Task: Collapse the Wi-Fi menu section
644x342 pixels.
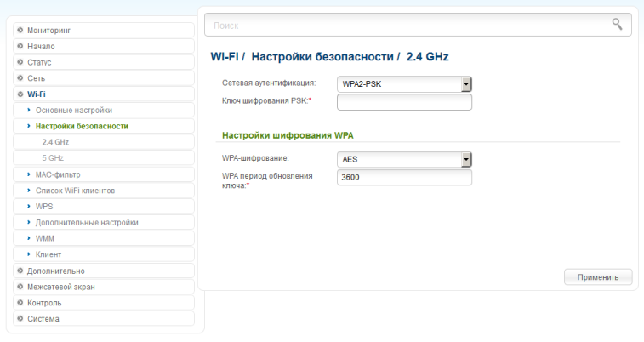Action: coord(104,94)
